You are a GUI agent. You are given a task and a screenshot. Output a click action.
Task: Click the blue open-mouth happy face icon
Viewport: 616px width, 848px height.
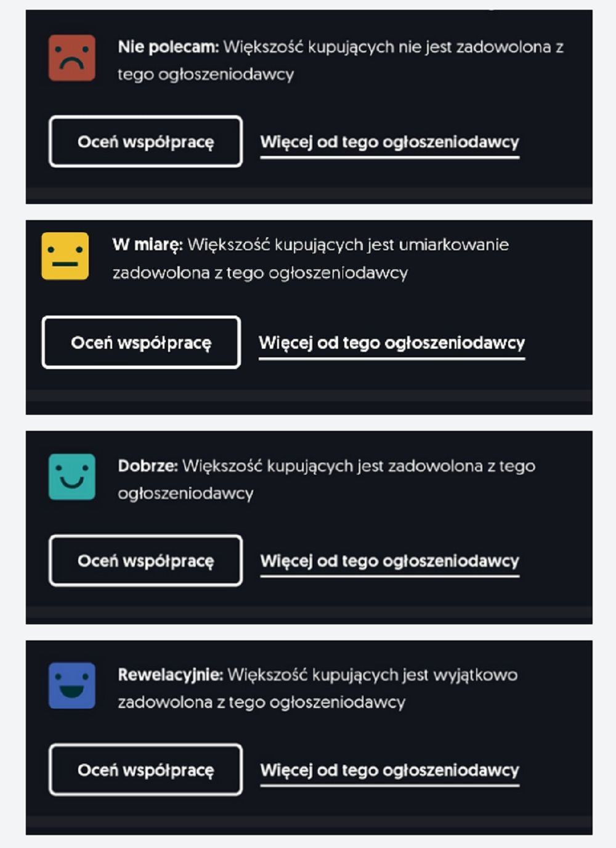pos(72,685)
